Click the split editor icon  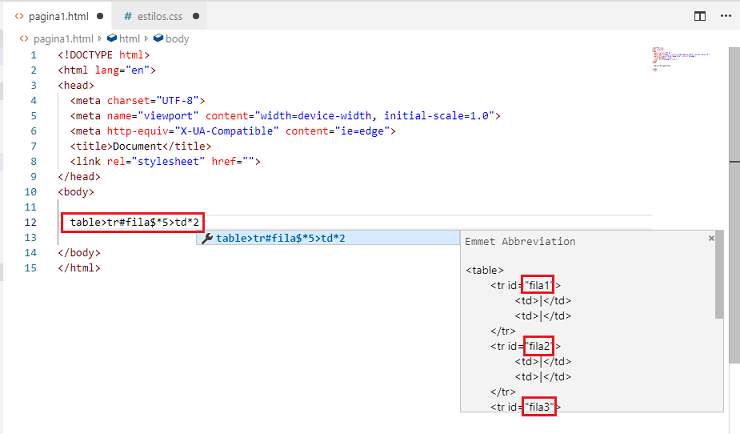click(x=700, y=16)
